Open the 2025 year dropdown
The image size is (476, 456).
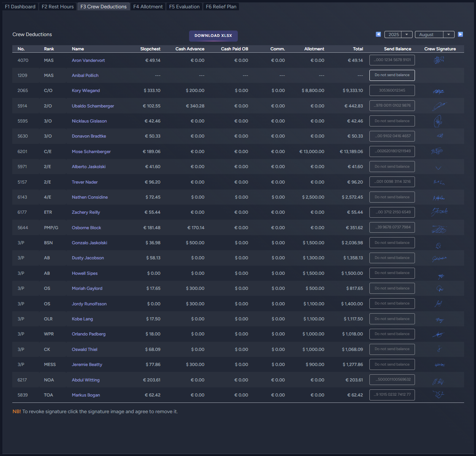coord(398,34)
